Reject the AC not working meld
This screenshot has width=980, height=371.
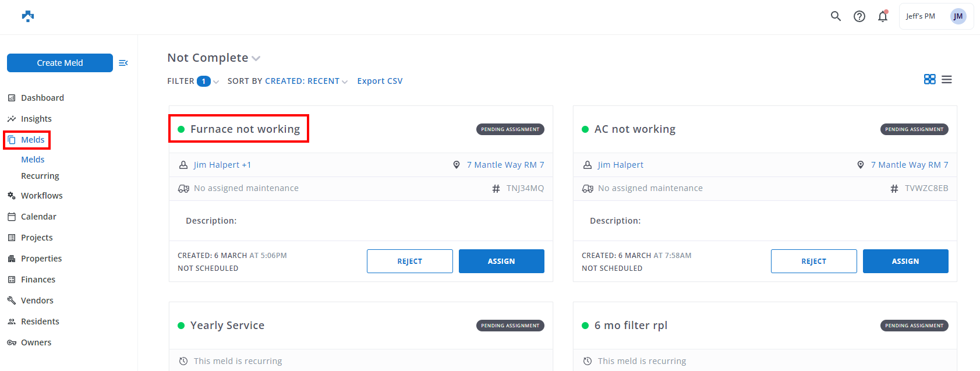[x=813, y=261]
